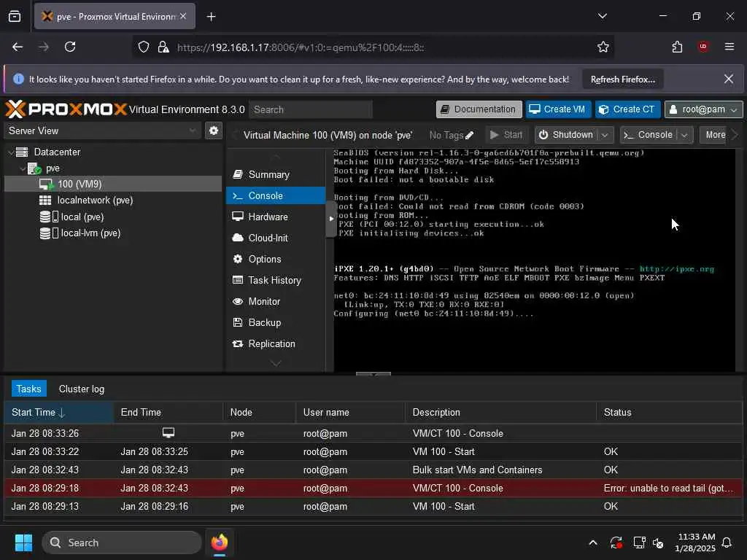Click the Proxmox search field
Screen dimensions: 747x560
(x=311, y=109)
